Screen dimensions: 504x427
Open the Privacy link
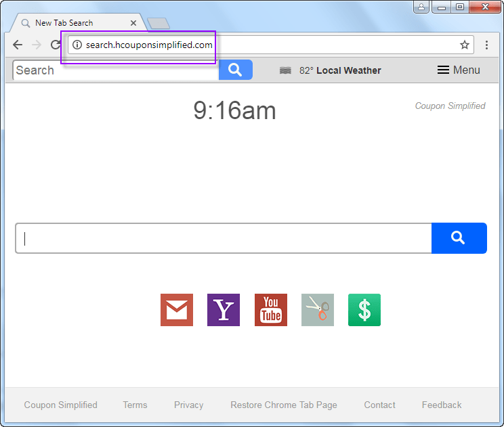[189, 405]
